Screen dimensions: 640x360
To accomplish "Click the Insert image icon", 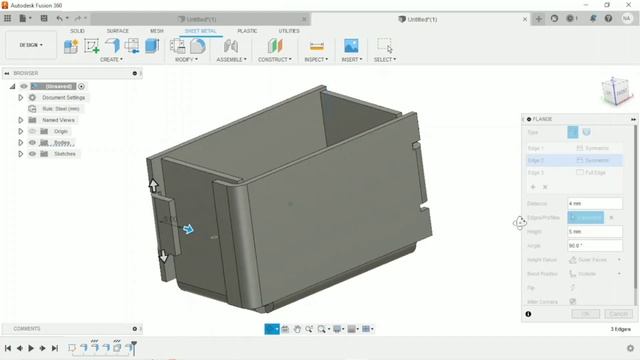I will [351, 46].
